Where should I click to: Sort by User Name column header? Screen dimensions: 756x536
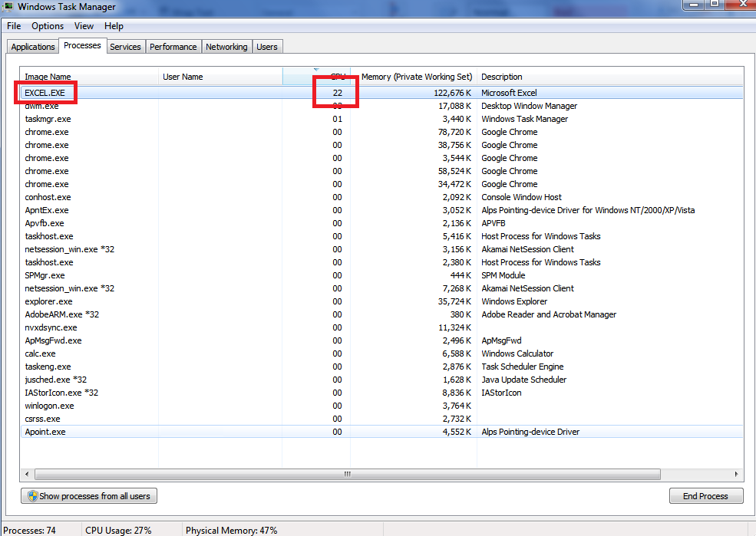[x=220, y=77]
